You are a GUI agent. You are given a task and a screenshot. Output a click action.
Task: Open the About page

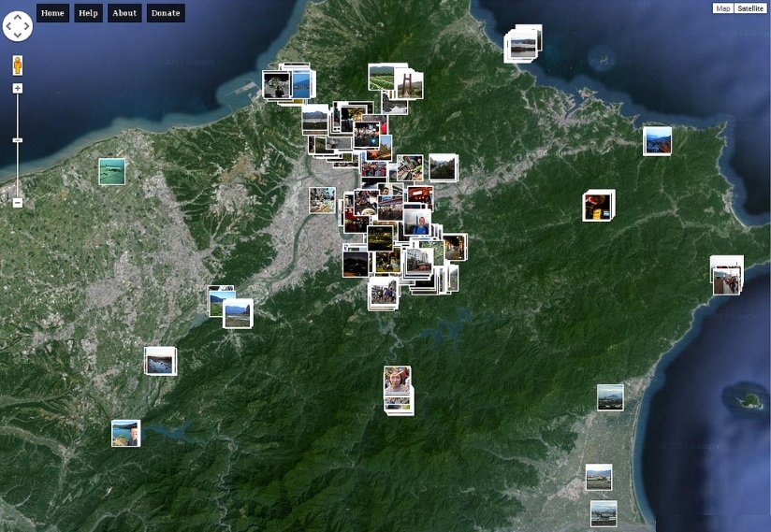coord(124,13)
